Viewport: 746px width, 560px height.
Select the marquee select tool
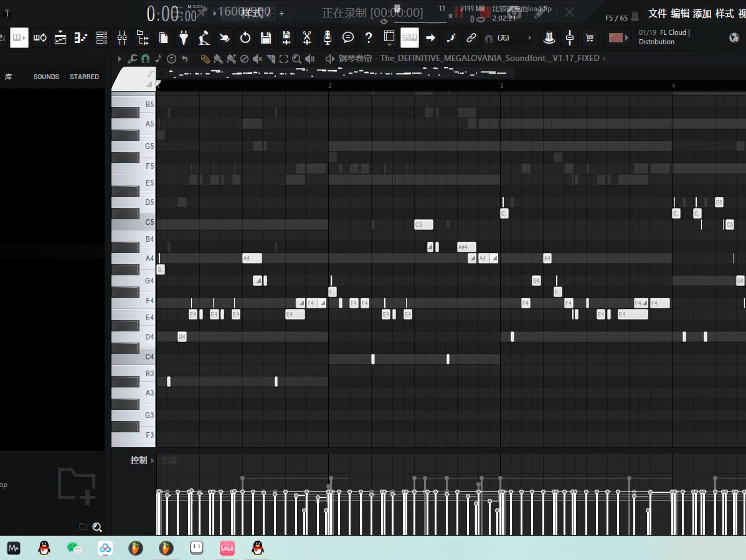283,59
